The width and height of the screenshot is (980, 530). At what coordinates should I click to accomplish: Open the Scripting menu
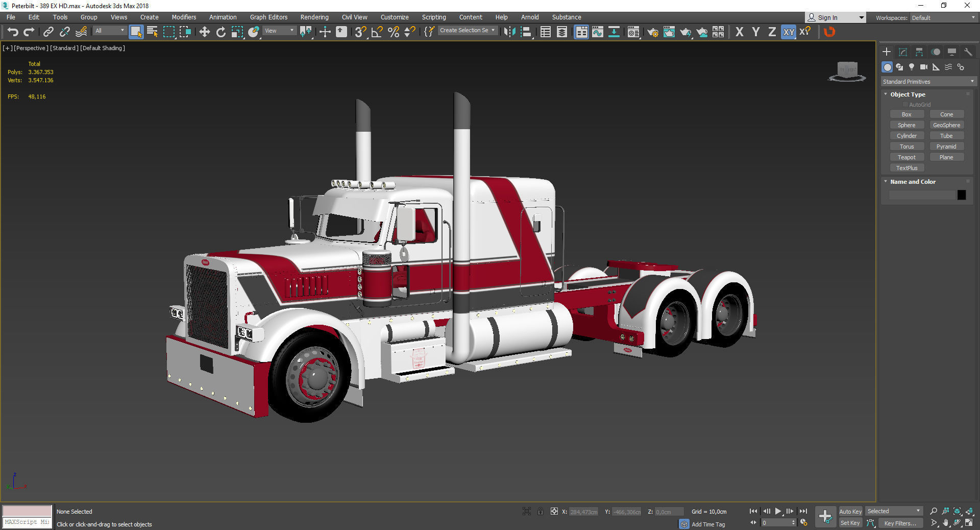coord(434,17)
